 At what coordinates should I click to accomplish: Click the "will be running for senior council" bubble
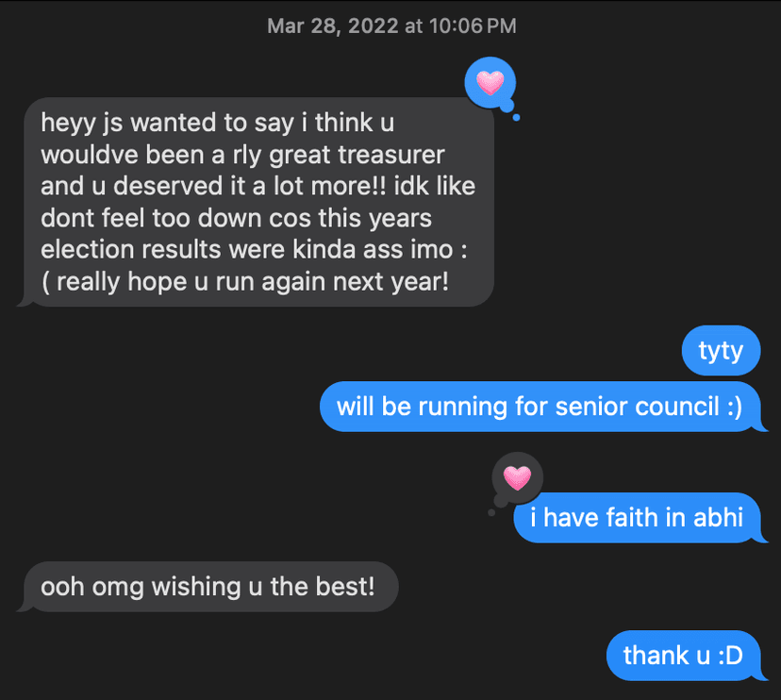pyautogui.click(x=540, y=407)
